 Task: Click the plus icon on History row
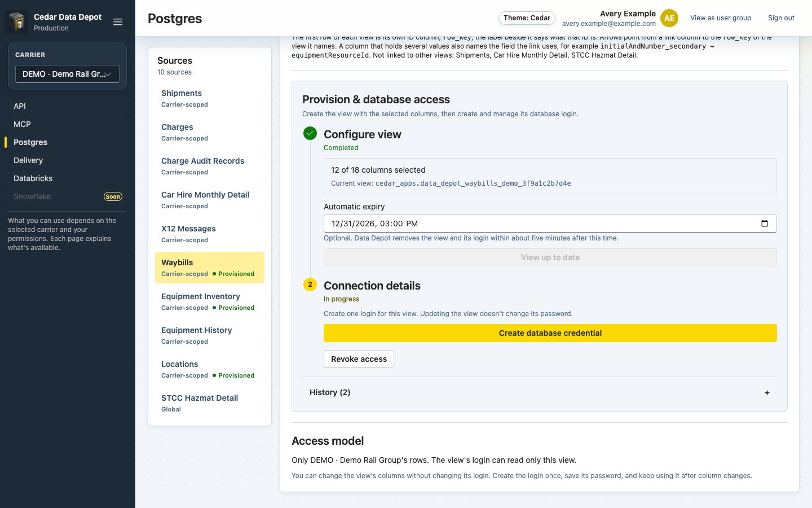click(x=767, y=392)
